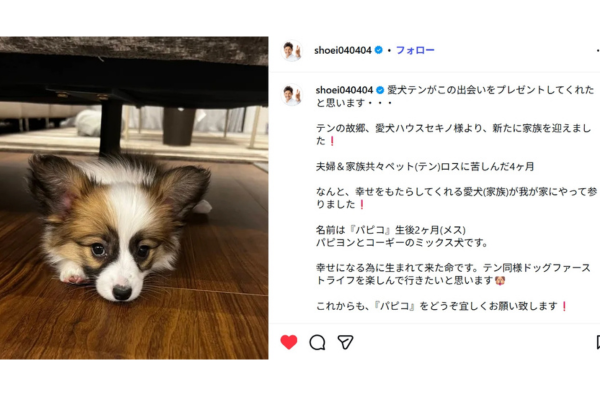Open more options menu in header

pos(598,50)
